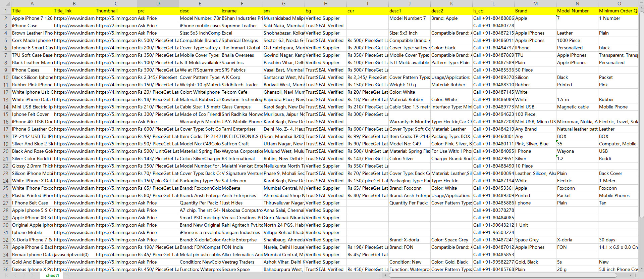The image size is (644, 279).
Task: Click the 'Minimum Order' header cell
Action: point(619,11)
